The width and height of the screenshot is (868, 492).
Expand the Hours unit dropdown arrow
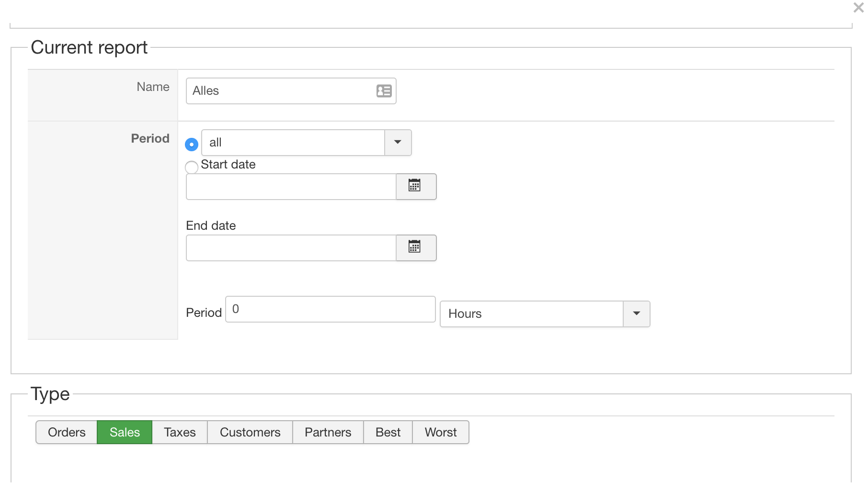tap(636, 314)
